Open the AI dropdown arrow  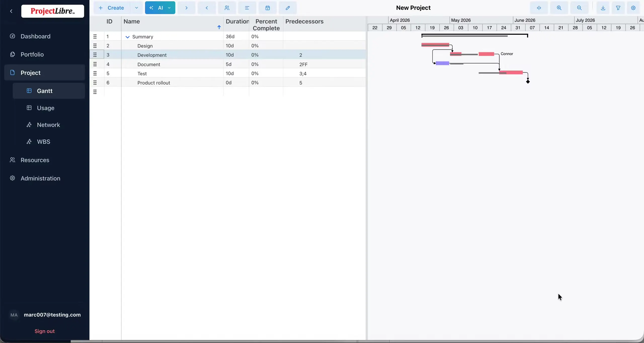coord(169,8)
